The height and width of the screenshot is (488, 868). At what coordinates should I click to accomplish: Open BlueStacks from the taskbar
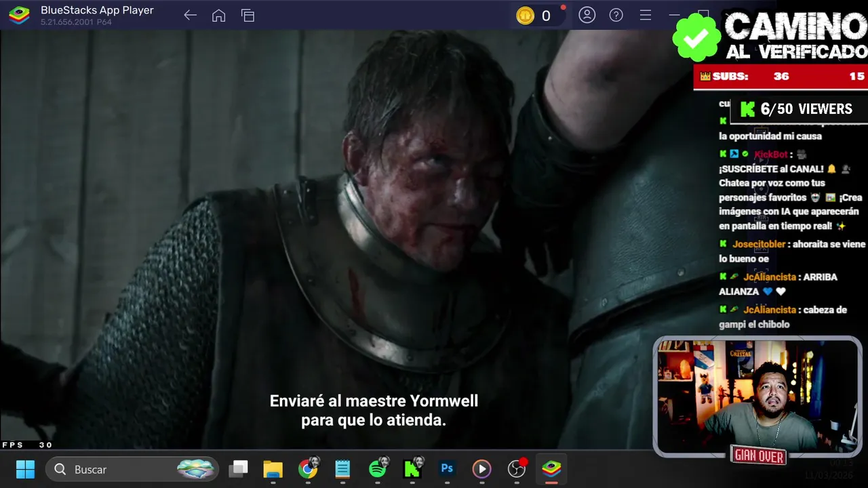[551, 468]
